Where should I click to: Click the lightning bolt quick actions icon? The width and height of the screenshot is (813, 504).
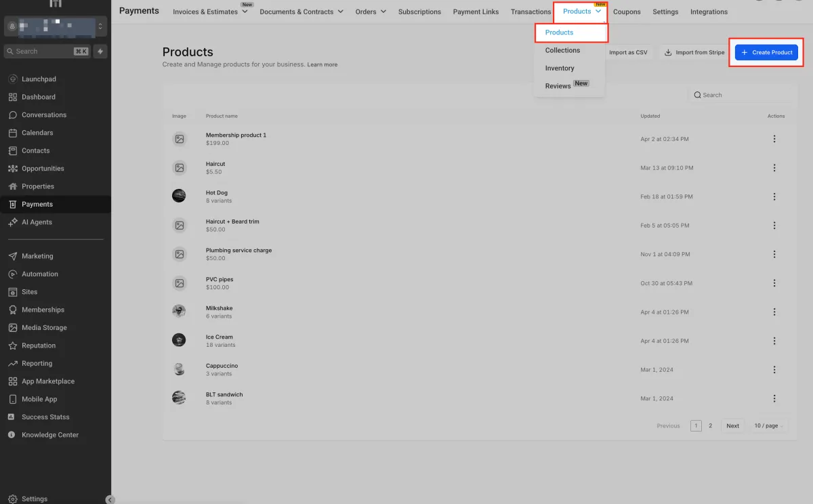coord(100,51)
